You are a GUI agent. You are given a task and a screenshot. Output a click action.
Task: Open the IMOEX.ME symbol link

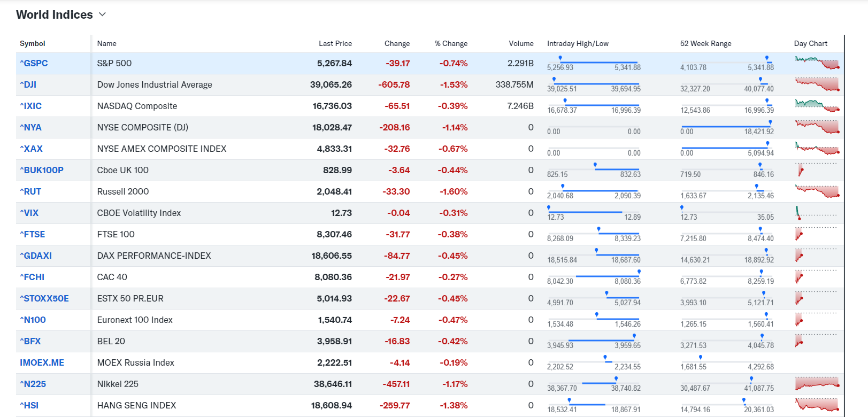coord(42,362)
